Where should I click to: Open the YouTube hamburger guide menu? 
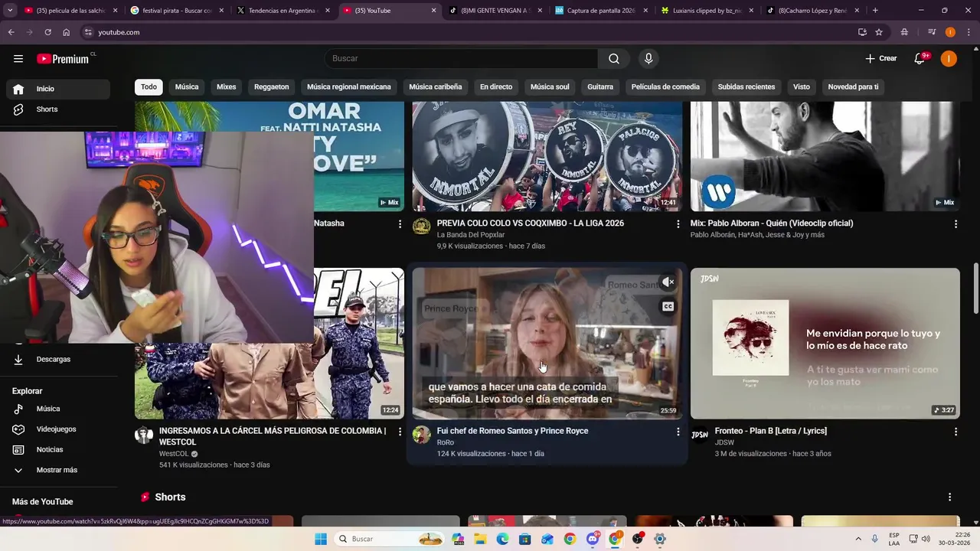18,59
